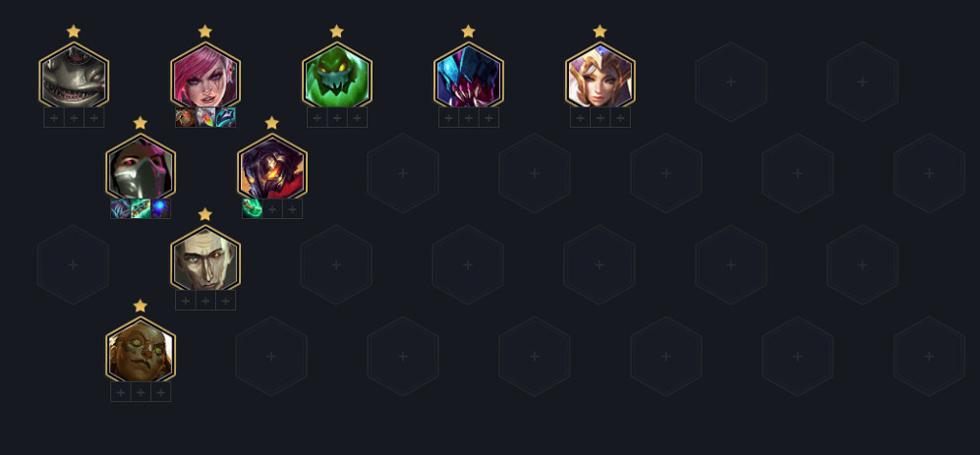Click the empty hexagon in the top-right corner

(862, 82)
